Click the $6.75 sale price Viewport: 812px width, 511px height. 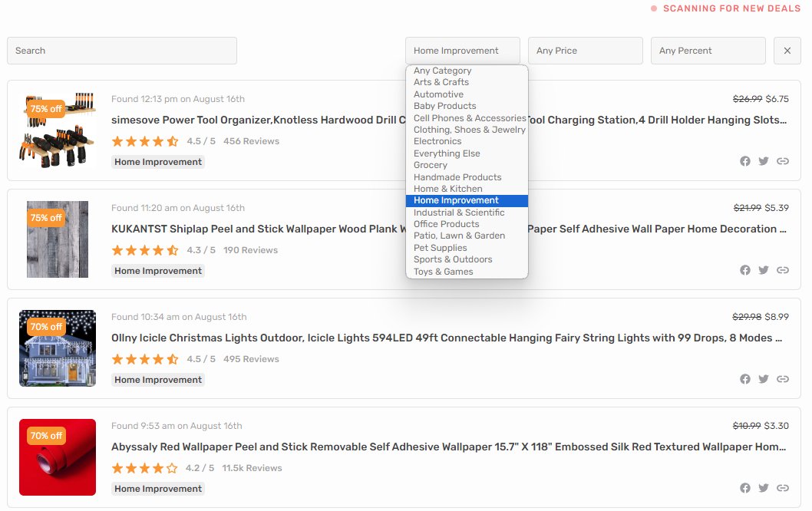coord(777,99)
